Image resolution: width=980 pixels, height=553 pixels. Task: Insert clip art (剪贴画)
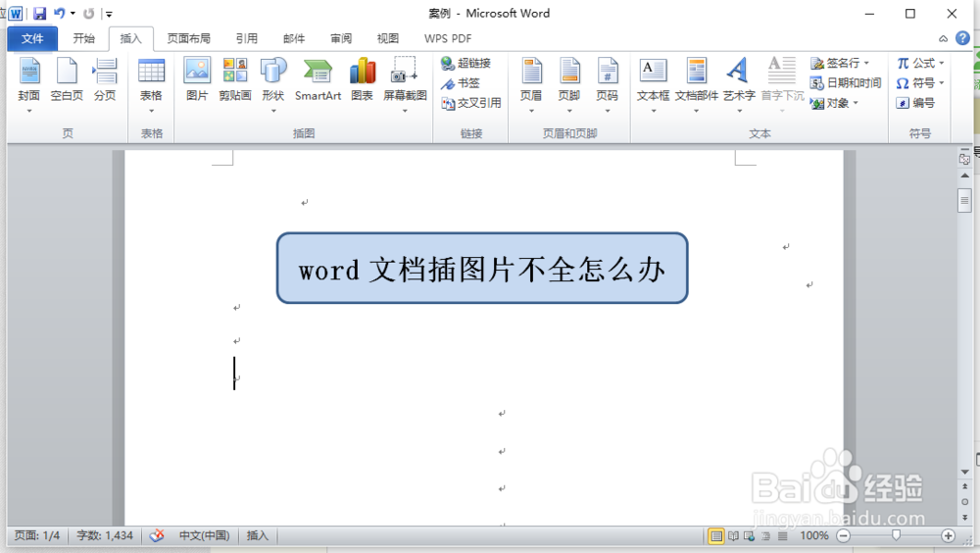[x=235, y=79]
